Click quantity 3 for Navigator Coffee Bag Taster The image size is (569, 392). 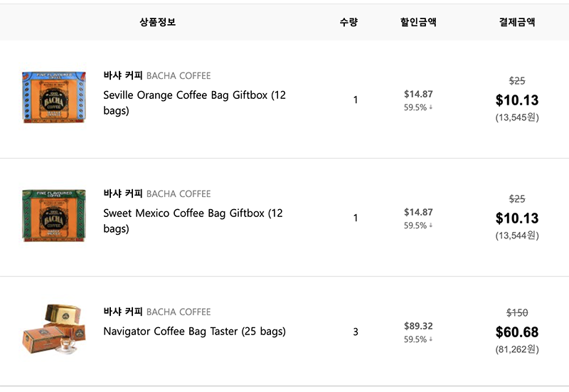click(356, 332)
